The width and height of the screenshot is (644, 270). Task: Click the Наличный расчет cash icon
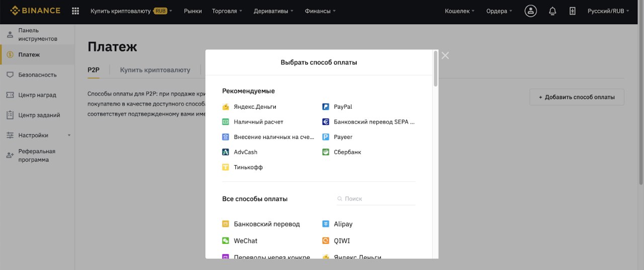(226, 122)
